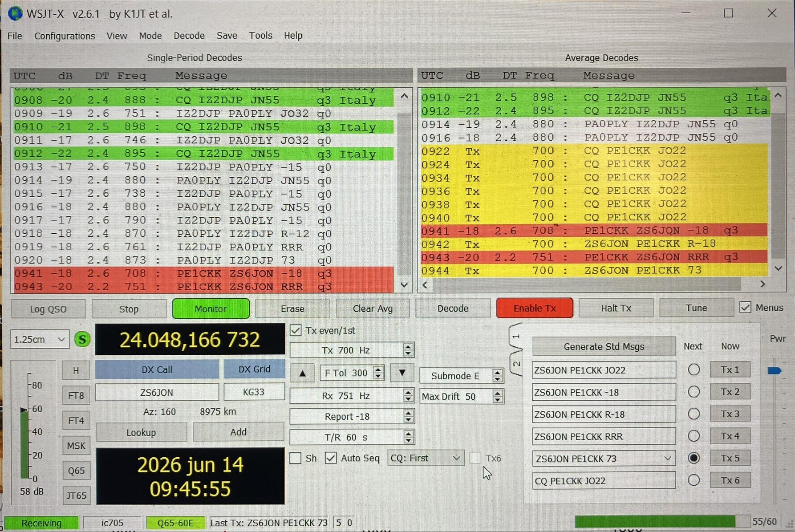Open the Configurations menu
The image size is (795, 532).
[65, 36]
